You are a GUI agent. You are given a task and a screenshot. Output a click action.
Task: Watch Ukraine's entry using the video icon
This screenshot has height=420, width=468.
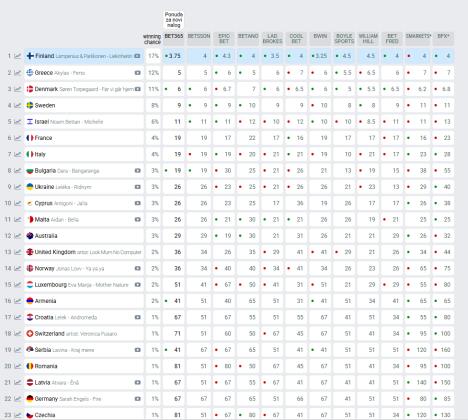click(137, 187)
